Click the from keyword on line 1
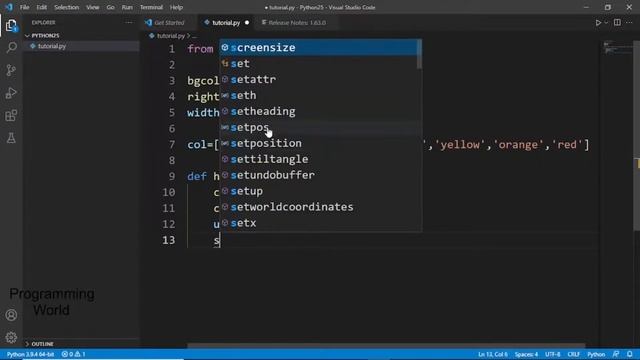Image resolution: width=640 pixels, height=360 pixels. coord(200,49)
